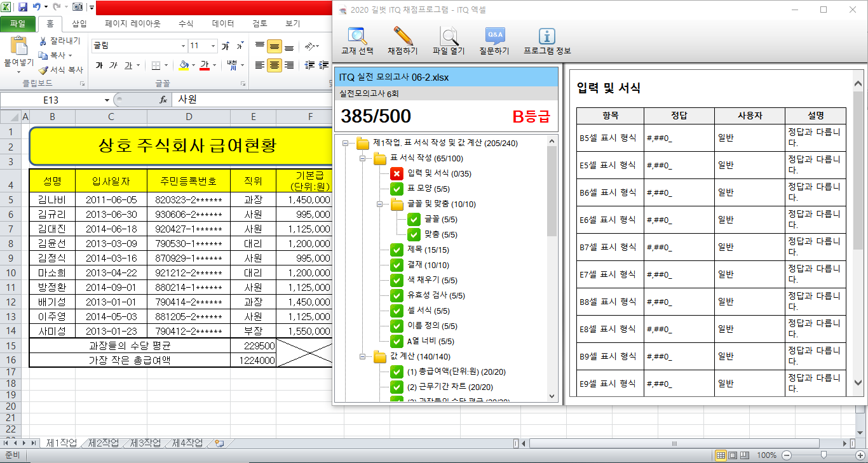Image resolution: width=868 pixels, height=463 pixels.
Task: Open the 굴림 font name dropdown
Action: 183,46
